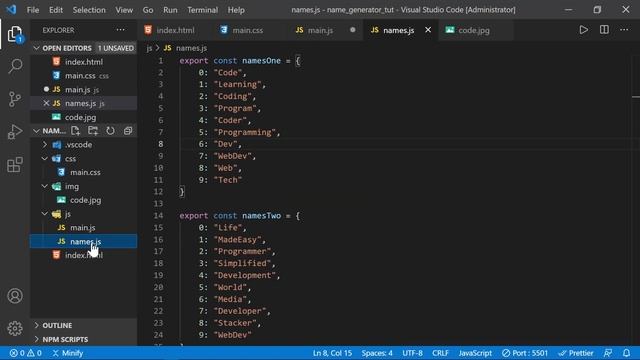Change JavaScript language mode
The height and width of the screenshot is (360, 640).
click(x=475, y=353)
